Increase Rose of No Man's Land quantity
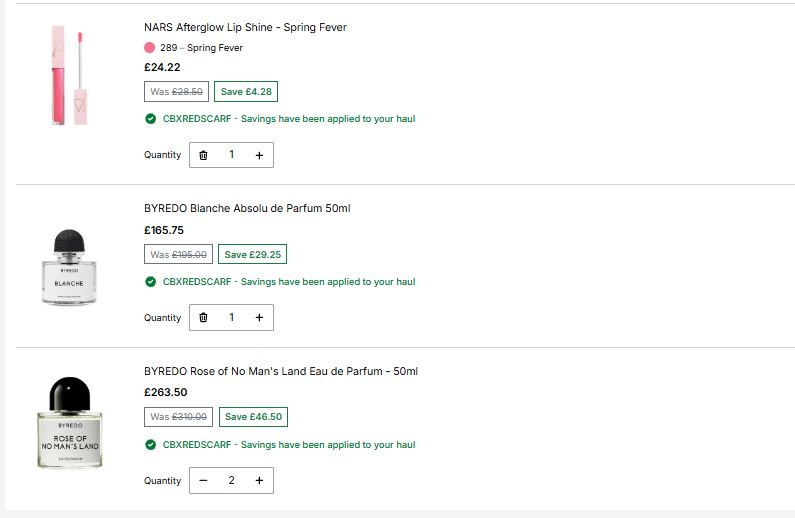The height and width of the screenshot is (518, 795). pos(259,480)
